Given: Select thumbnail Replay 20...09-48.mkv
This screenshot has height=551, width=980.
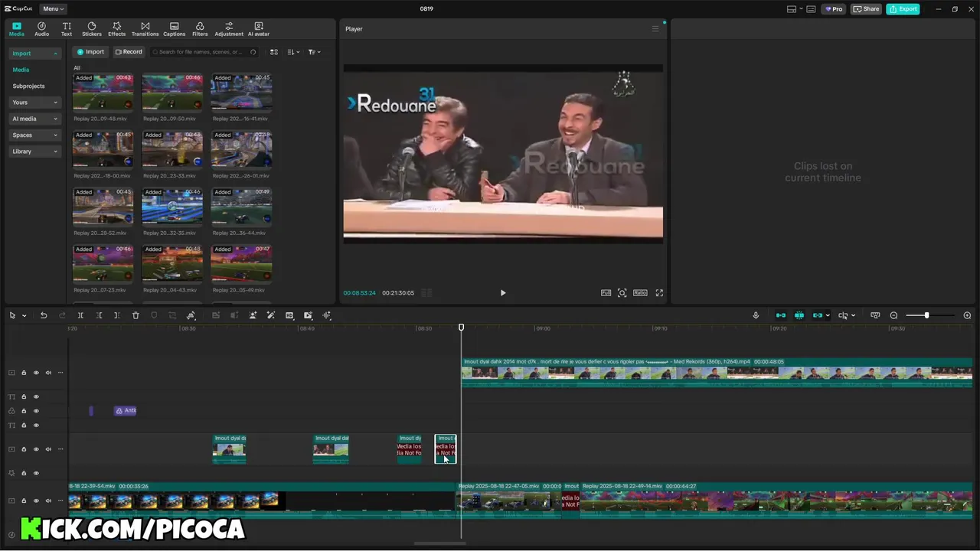Looking at the screenshot, I should [103, 93].
